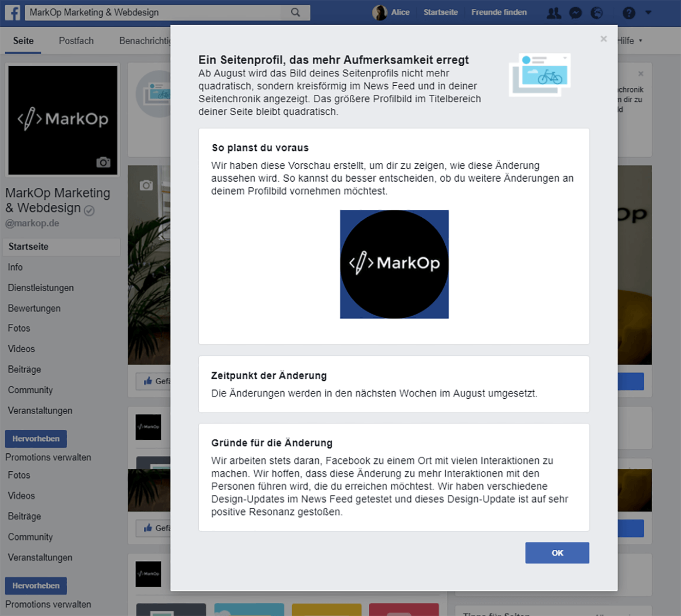Open the first Fotos sidebar entry

point(19,328)
